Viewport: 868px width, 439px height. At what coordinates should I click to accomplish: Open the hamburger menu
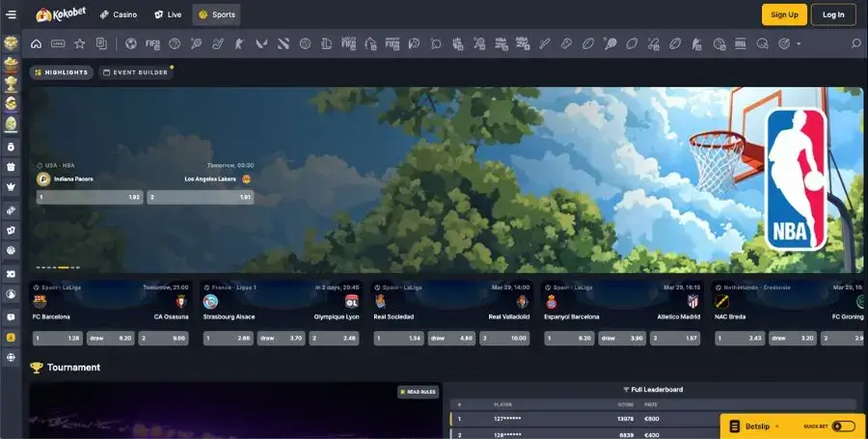(x=11, y=14)
